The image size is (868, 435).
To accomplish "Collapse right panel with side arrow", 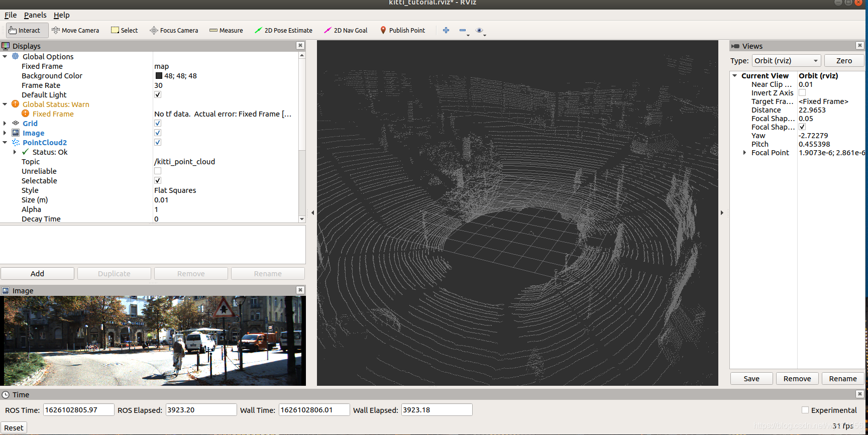I will pos(722,212).
